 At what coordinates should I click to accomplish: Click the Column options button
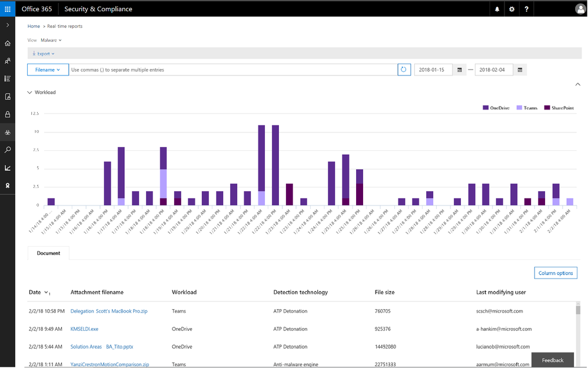556,273
